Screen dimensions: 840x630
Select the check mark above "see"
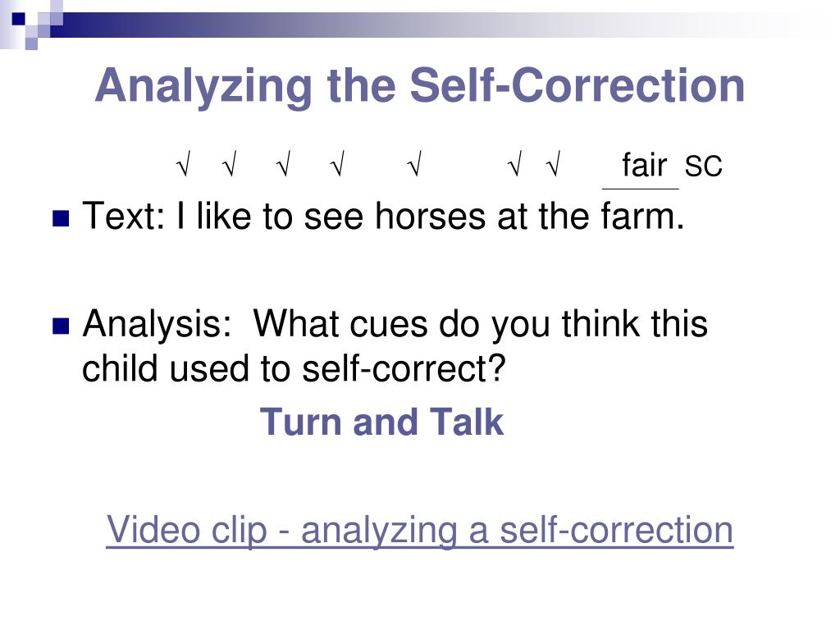pyautogui.click(x=337, y=164)
